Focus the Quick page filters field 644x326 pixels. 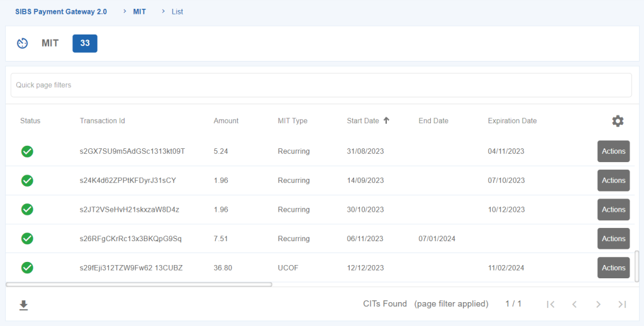pyautogui.click(x=321, y=85)
